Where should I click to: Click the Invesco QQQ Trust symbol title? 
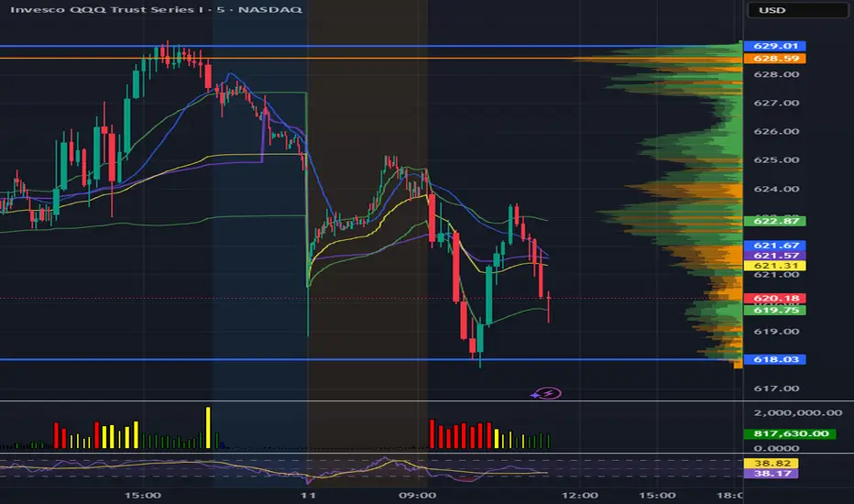(156, 9)
